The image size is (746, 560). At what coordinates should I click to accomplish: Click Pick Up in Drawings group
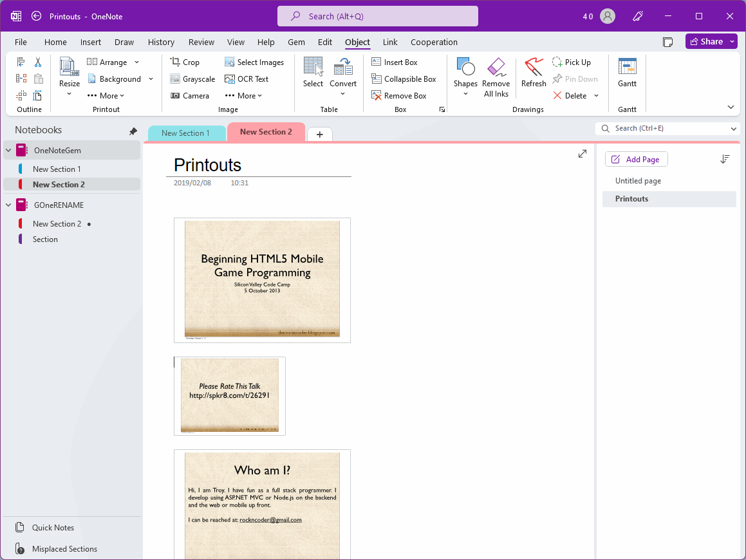coord(572,62)
